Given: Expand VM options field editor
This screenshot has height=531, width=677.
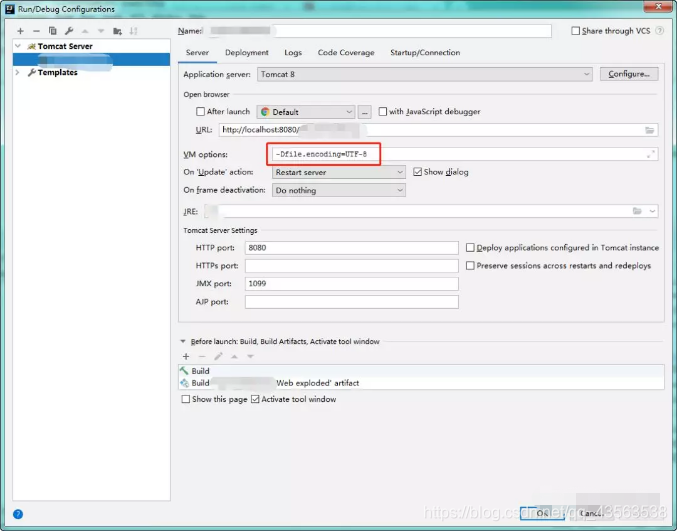Looking at the screenshot, I should 651,154.
